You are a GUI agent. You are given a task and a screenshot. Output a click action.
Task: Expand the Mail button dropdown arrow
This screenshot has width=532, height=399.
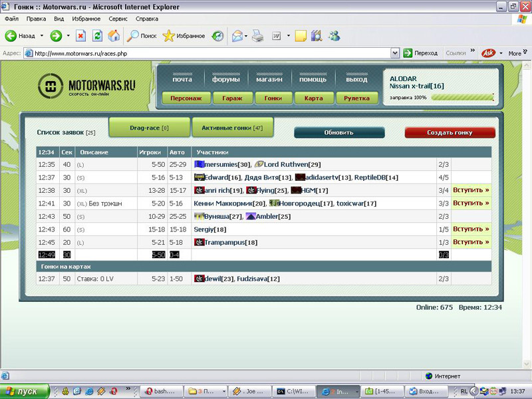pyautogui.click(x=246, y=36)
